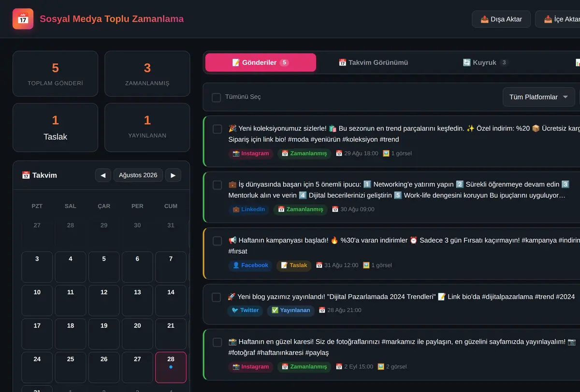Click the "1 görsel" indicator on the 29 Ağu post
The width and height of the screenshot is (580, 392).
tap(397, 153)
